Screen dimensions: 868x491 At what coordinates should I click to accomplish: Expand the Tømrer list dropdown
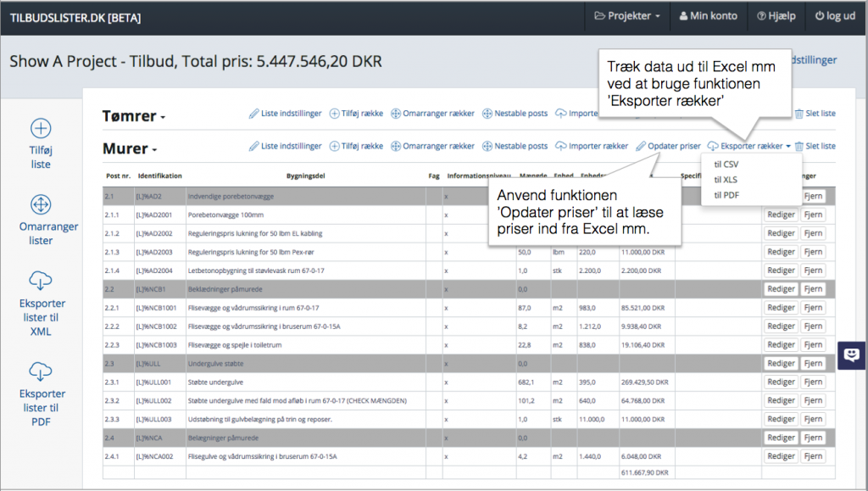pos(133,116)
